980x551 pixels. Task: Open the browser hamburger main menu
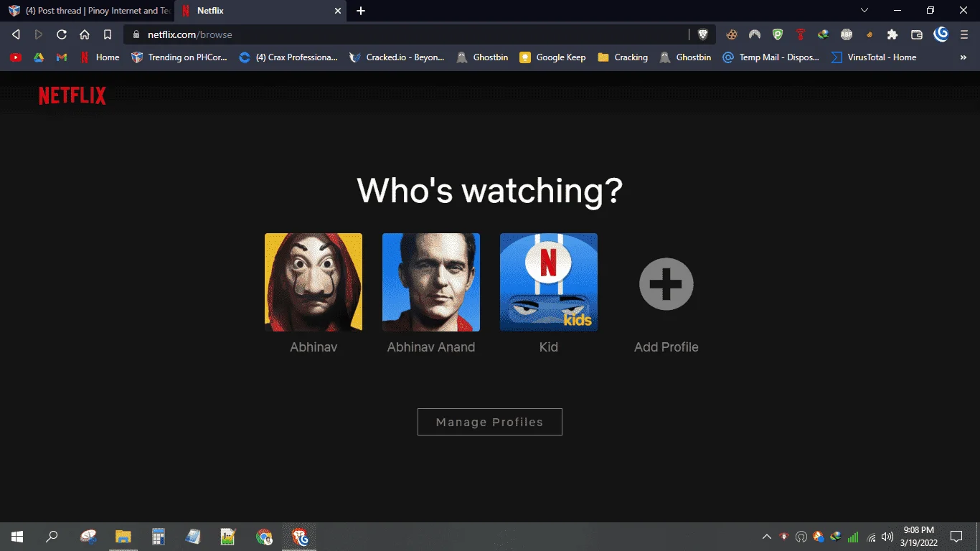click(x=964, y=34)
